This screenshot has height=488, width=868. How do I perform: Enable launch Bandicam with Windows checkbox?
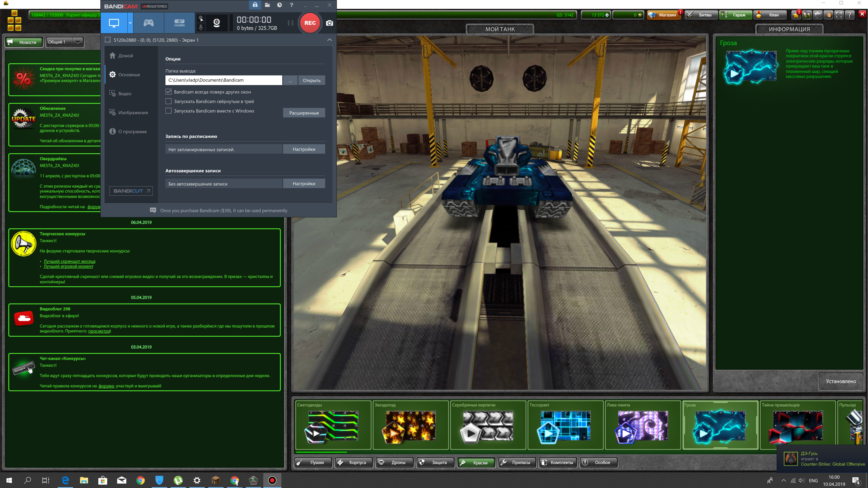[x=169, y=110]
